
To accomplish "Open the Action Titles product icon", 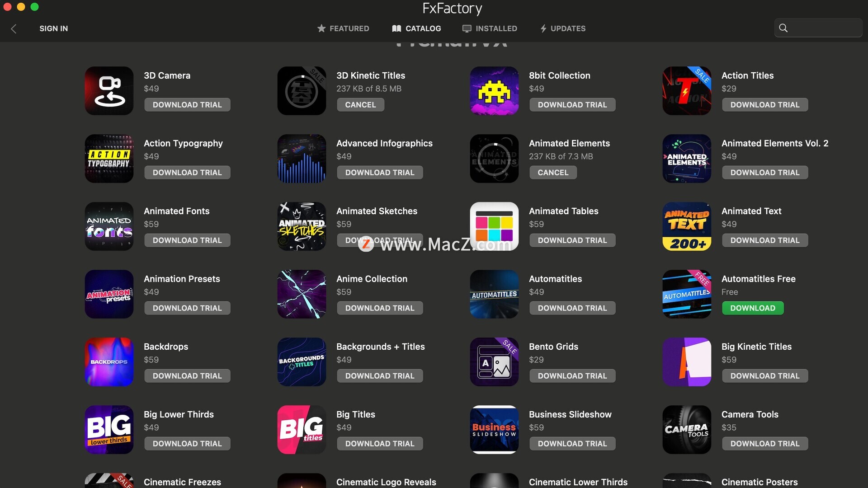I will [x=687, y=91].
